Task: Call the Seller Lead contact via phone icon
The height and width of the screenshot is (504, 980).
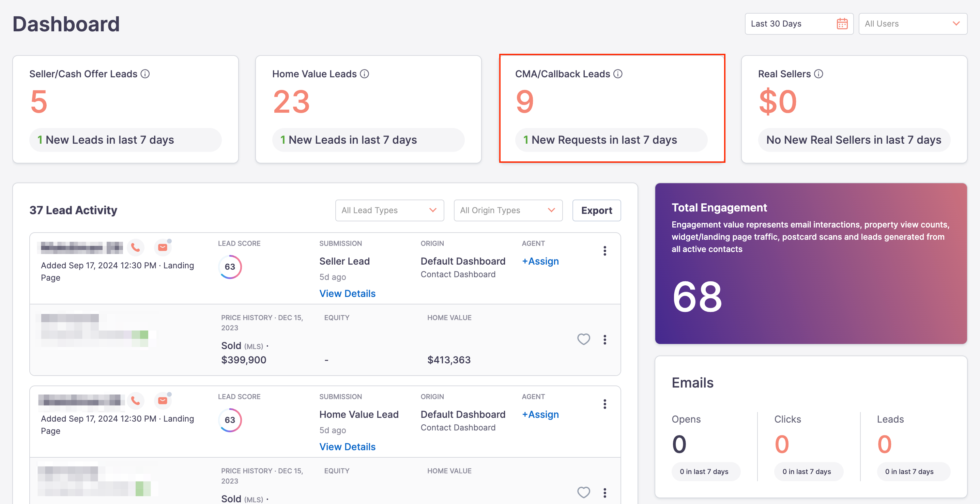Action: (x=135, y=248)
